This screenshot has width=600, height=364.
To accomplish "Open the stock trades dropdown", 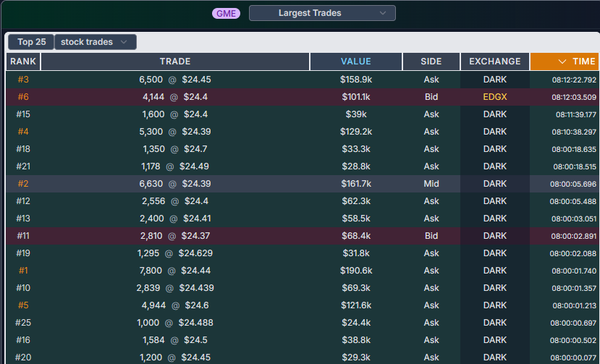I will pos(96,42).
